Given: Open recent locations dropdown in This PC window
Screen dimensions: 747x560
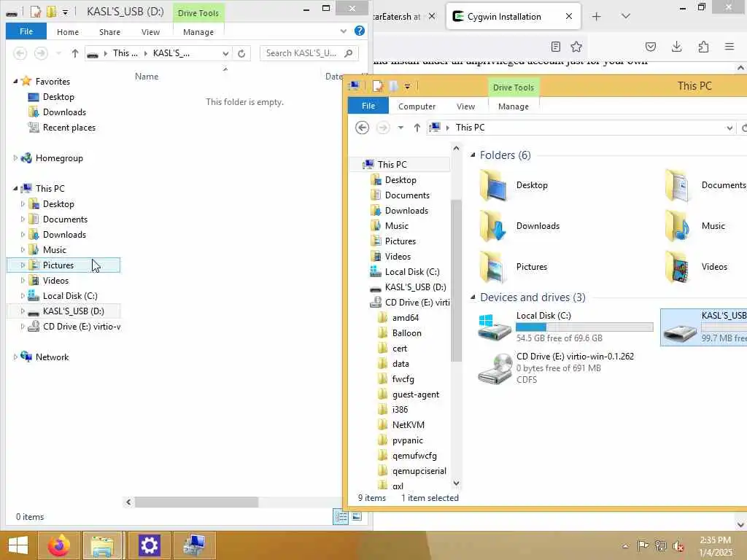Looking at the screenshot, I should point(400,128).
